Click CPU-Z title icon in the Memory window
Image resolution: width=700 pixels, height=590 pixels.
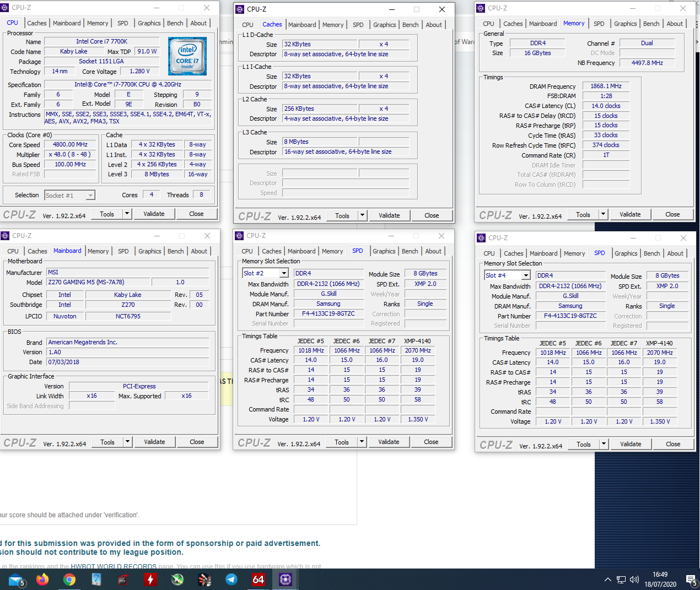pyautogui.click(x=481, y=8)
